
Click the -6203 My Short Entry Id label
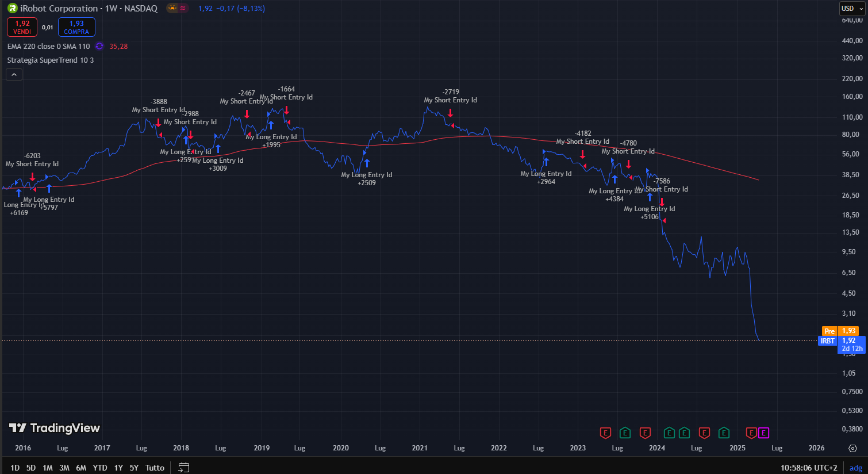32,160
